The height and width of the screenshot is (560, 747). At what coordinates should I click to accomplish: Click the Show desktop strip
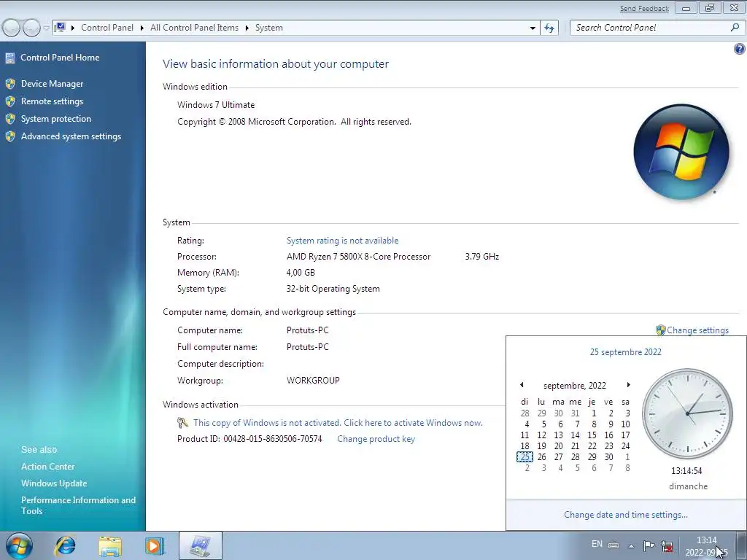pos(741,545)
